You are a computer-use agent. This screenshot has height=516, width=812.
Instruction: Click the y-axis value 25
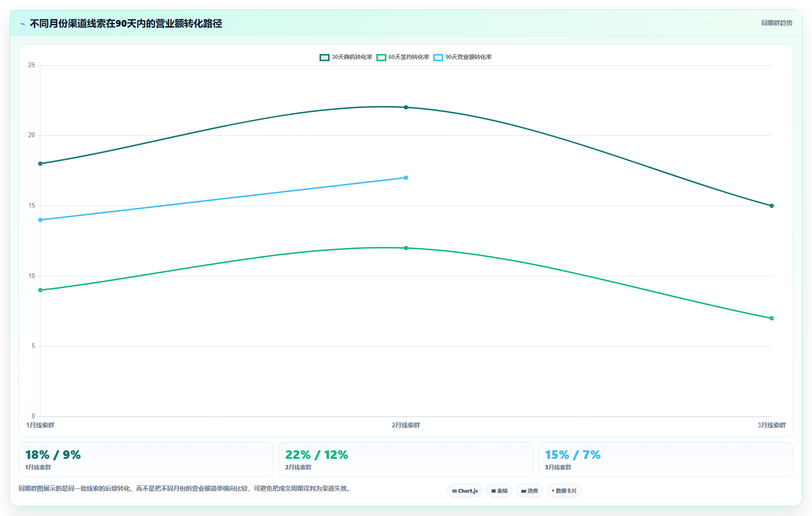[31, 65]
